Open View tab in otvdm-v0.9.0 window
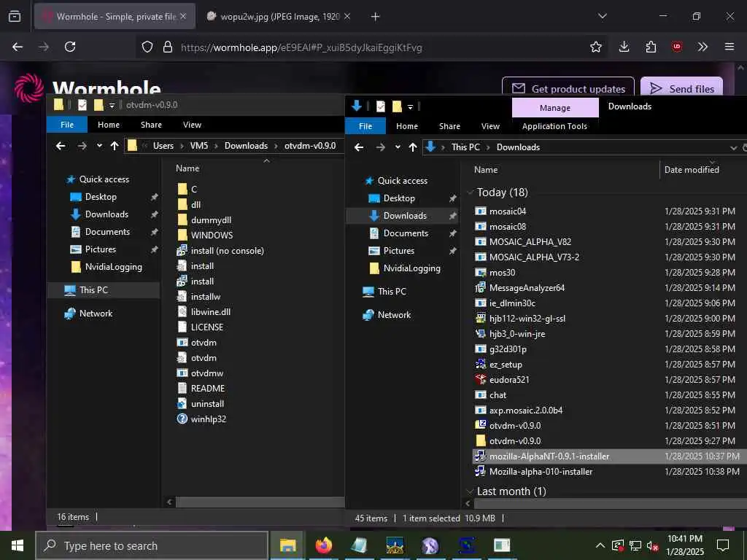The image size is (747, 560). (192, 125)
